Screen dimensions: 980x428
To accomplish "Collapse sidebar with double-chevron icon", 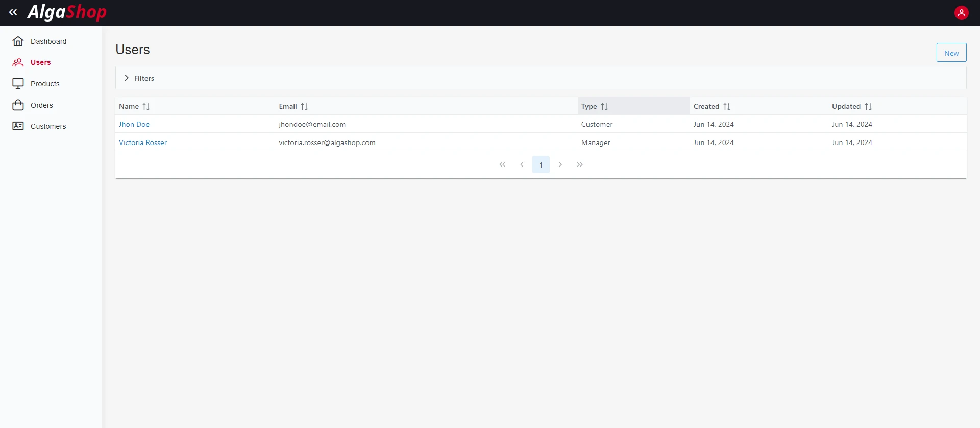I will [13, 12].
